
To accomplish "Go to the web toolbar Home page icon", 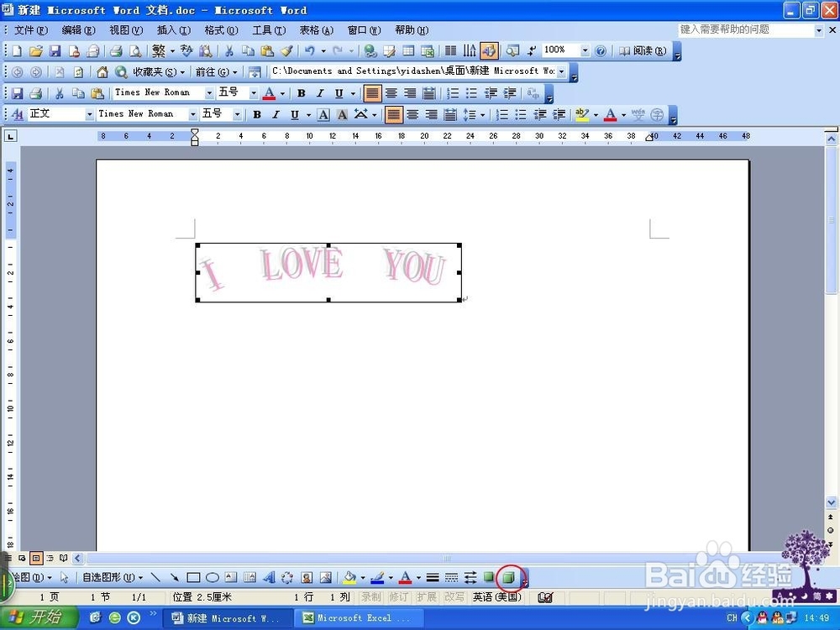I will pyautogui.click(x=102, y=71).
